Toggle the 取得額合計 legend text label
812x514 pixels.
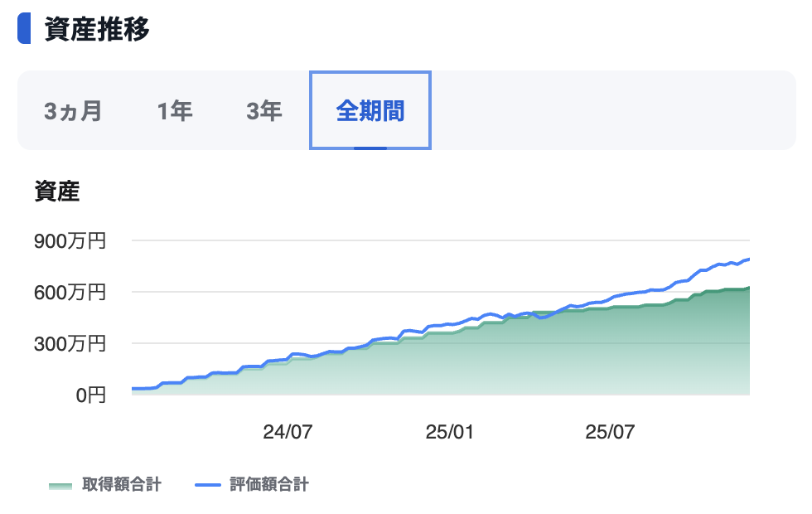[121, 485]
